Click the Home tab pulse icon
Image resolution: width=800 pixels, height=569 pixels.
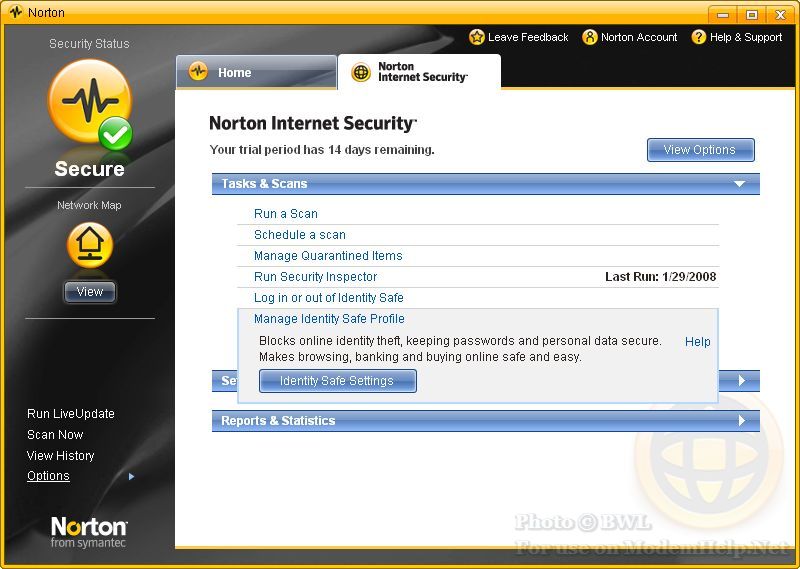point(198,71)
